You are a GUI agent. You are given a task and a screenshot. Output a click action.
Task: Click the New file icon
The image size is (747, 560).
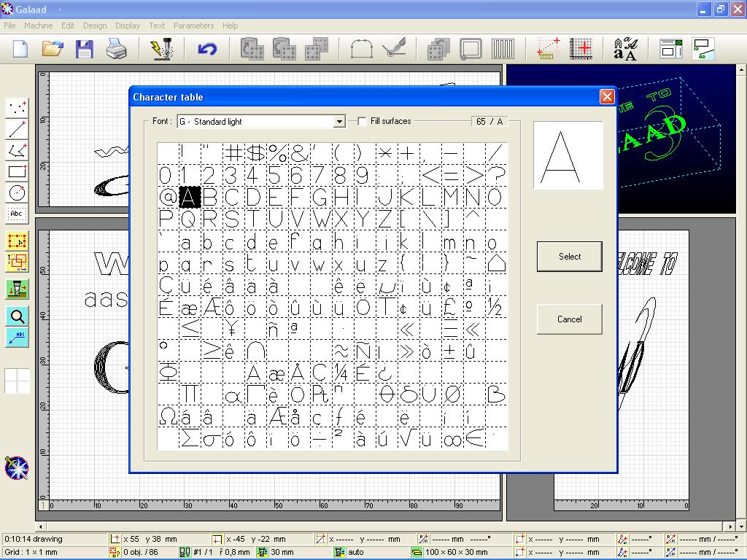point(20,49)
